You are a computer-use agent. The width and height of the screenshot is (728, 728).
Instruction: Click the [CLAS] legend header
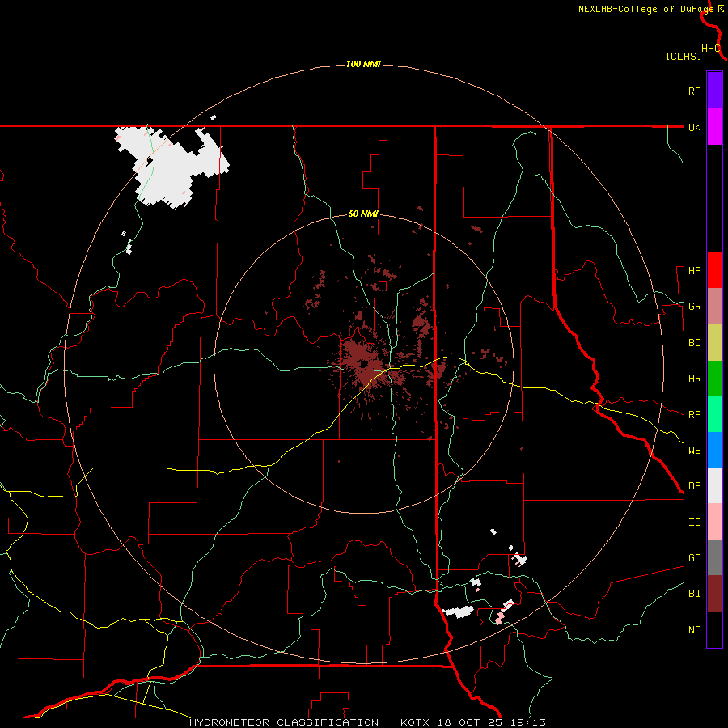[684, 56]
